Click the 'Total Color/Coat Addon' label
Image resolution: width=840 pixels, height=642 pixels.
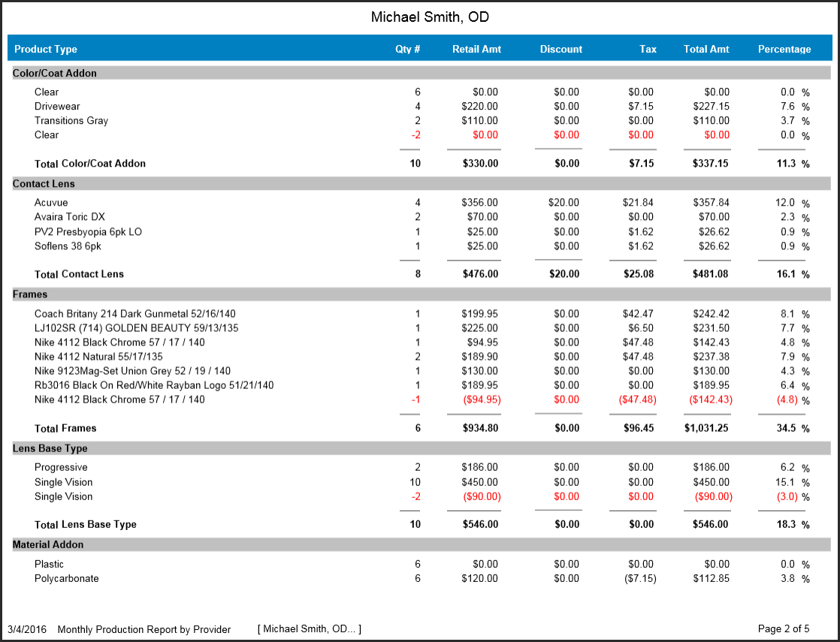coord(90,164)
